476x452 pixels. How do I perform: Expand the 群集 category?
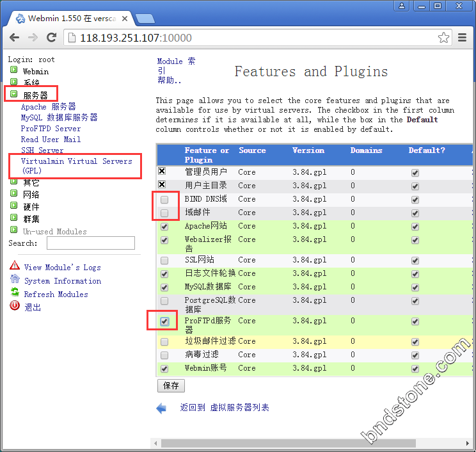(13, 218)
